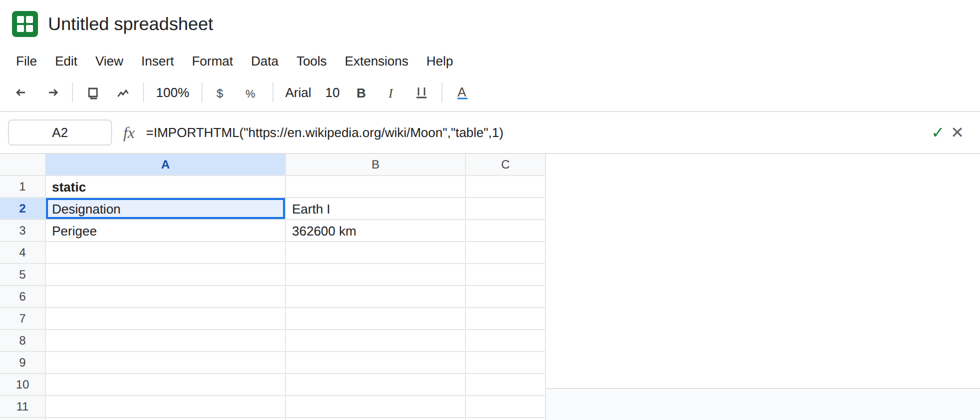Select row 1 header
980x420 pixels.
[22, 186]
